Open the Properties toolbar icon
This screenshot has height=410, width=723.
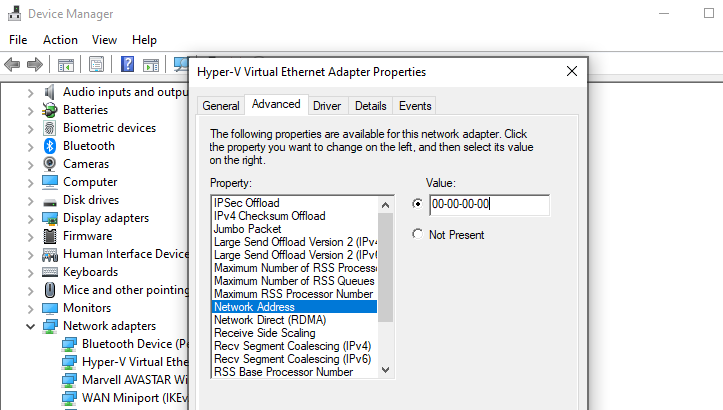click(96, 64)
